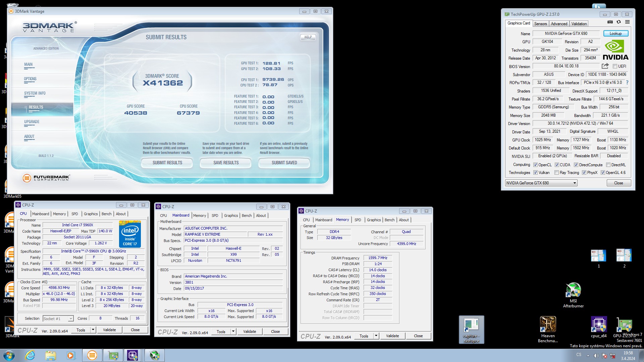Open desktop file named 1
This screenshot has height=362, width=644.
pos(598,258)
